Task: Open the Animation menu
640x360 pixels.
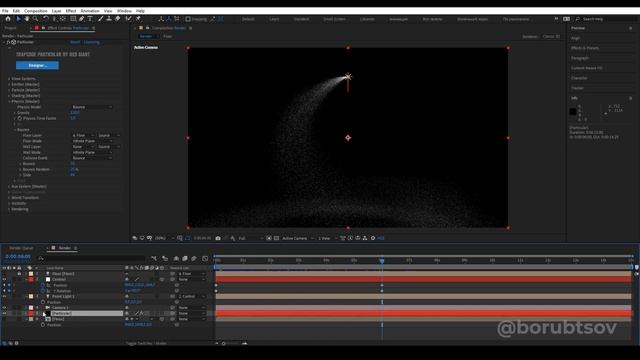Action: [x=90, y=11]
